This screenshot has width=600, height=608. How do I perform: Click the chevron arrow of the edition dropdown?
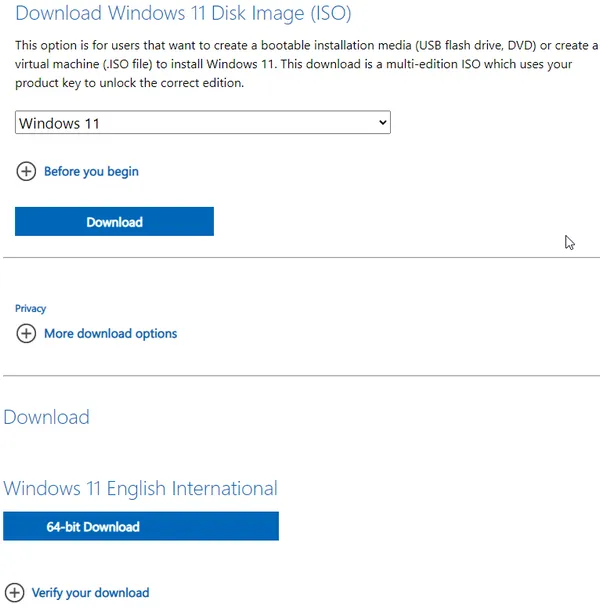(382, 123)
